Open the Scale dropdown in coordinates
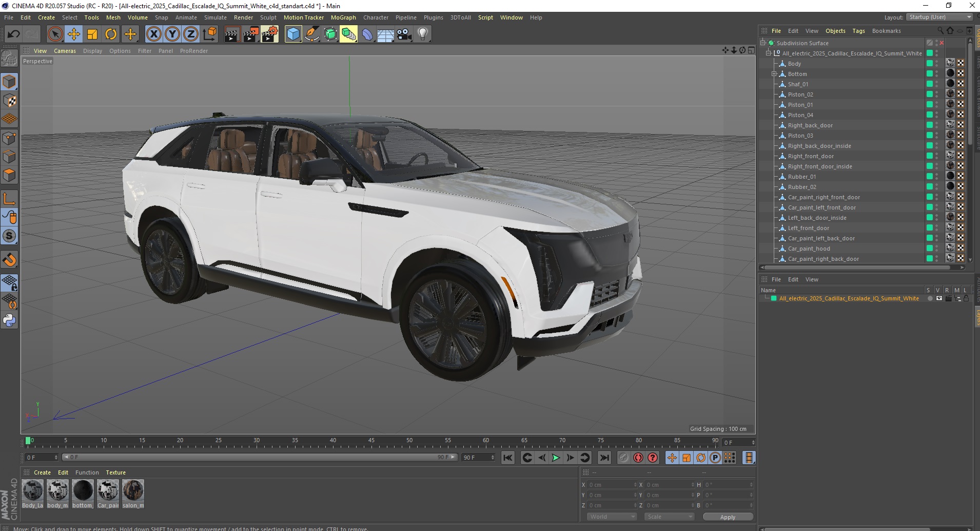 [x=670, y=517]
